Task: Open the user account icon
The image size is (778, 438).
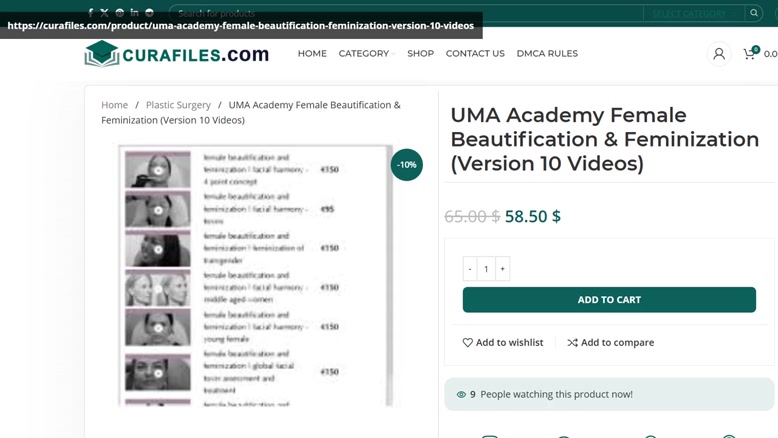Action: pyautogui.click(x=718, y=54)
